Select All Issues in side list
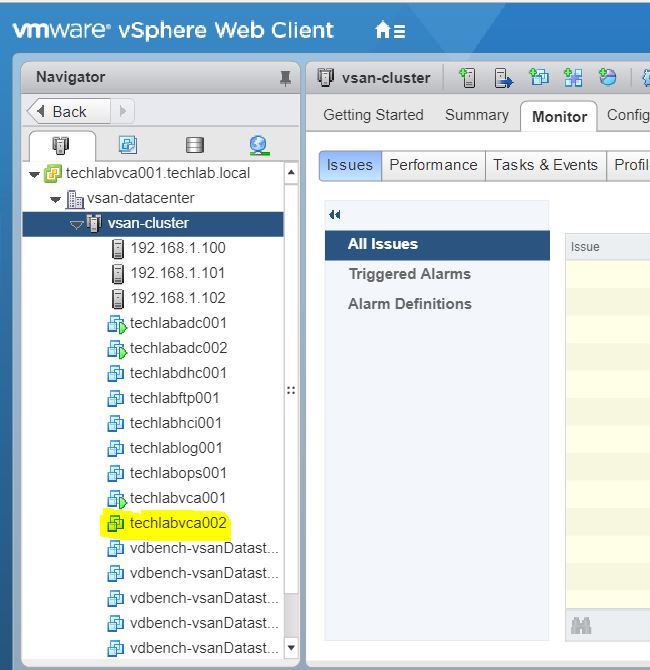650x670 pixels. pyautogui.click(x=437, y=245)
